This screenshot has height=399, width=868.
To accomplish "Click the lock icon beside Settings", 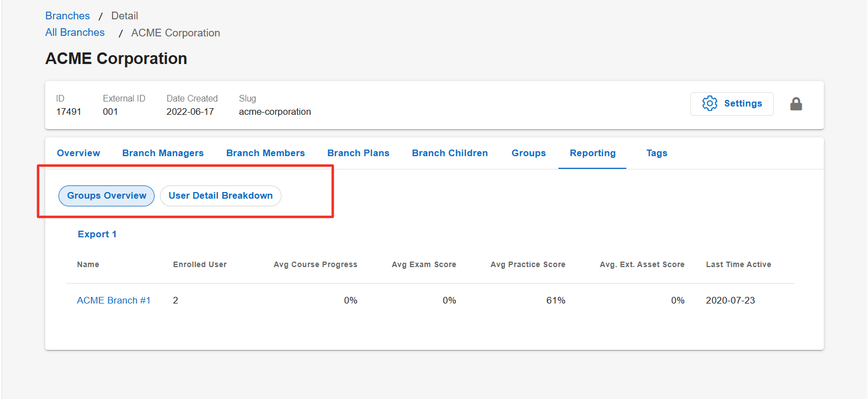I will tap(796, 104).
